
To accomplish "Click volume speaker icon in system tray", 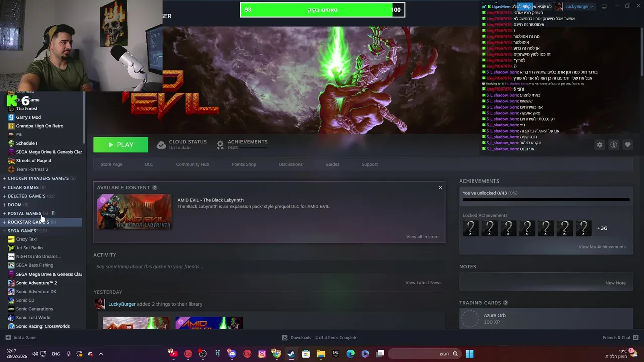I will point(35,354).
